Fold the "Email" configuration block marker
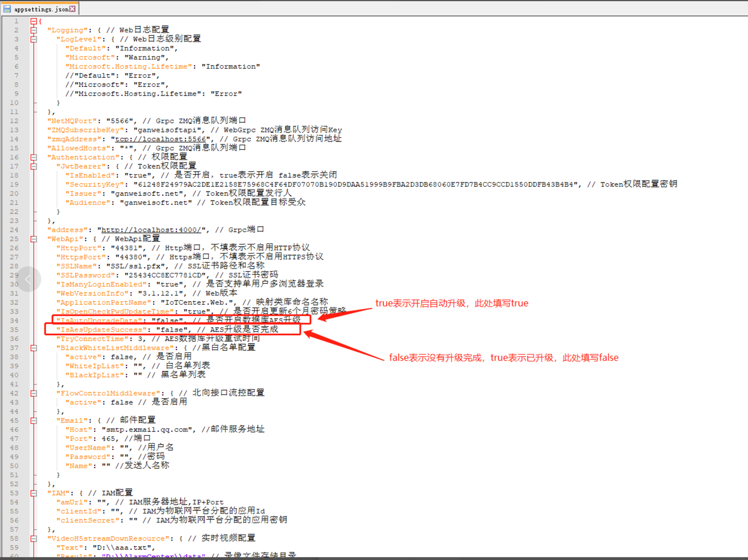Screen dimensions: 748x560 pos(34,420)
